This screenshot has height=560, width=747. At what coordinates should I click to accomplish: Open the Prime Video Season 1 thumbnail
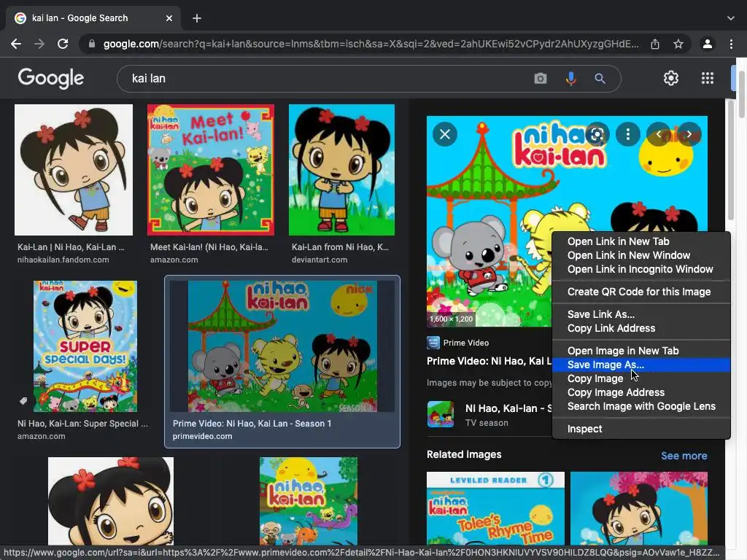[282, 346]
